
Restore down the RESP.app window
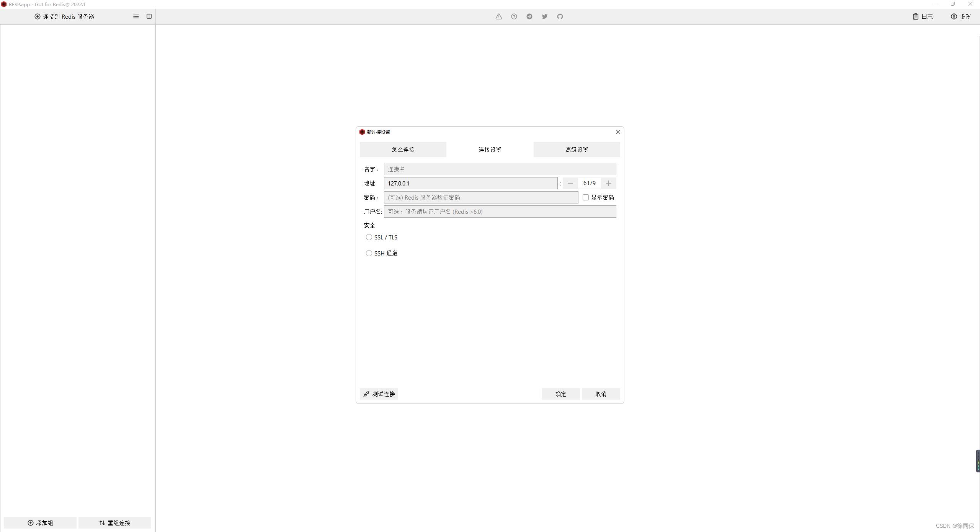[952, 4]
